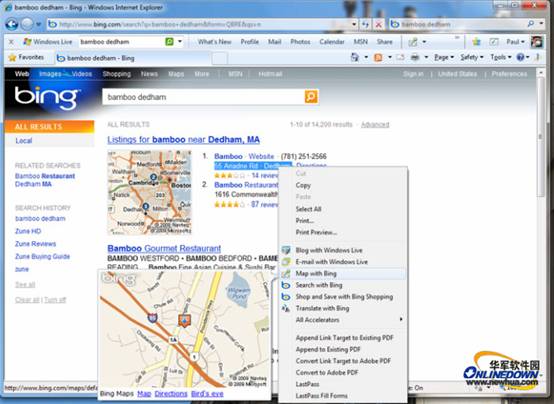554x404 pixels.
Task: Open Profile in Windows Live toolbar
Action: (249, 42)
